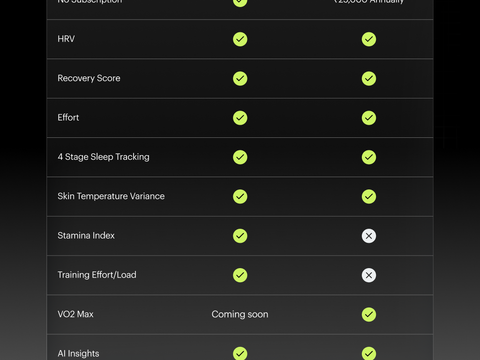Viewport: 480px width, 360px height.
Task: Click the HRV green checkmark in first column
Action: coord(240,39)
